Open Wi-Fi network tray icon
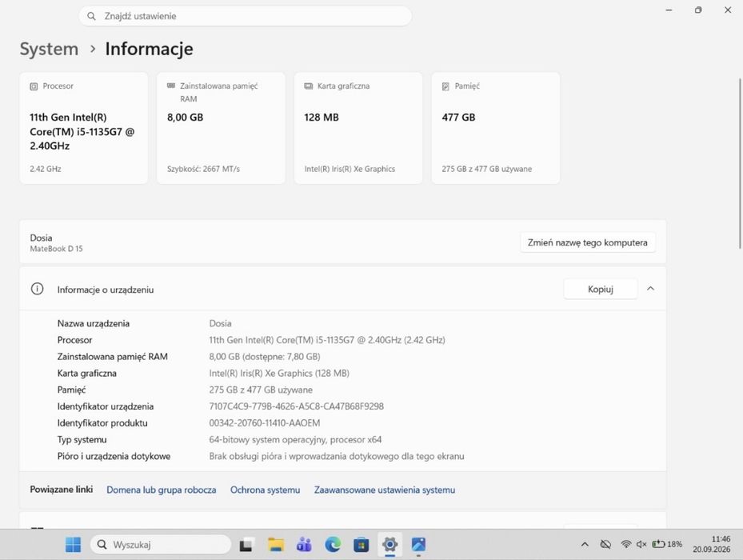This screenshot has width=743, height=560. tap(626, 544)
